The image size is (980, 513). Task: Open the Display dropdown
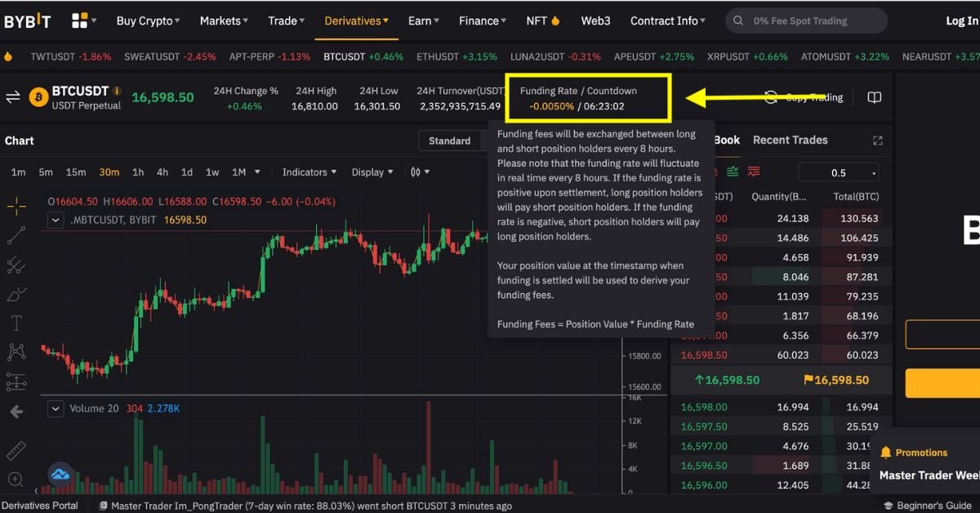[x=372, y=172]
